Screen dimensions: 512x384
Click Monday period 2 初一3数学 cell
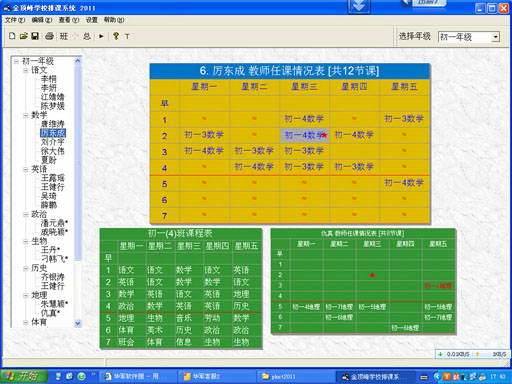(204, 135)
